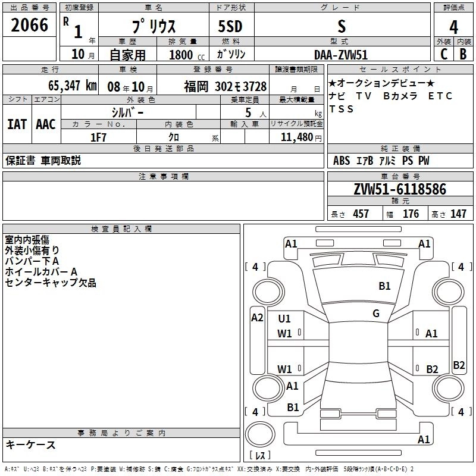
Task: Click inspector note 外装小傷有り
Action: [32, 250]
